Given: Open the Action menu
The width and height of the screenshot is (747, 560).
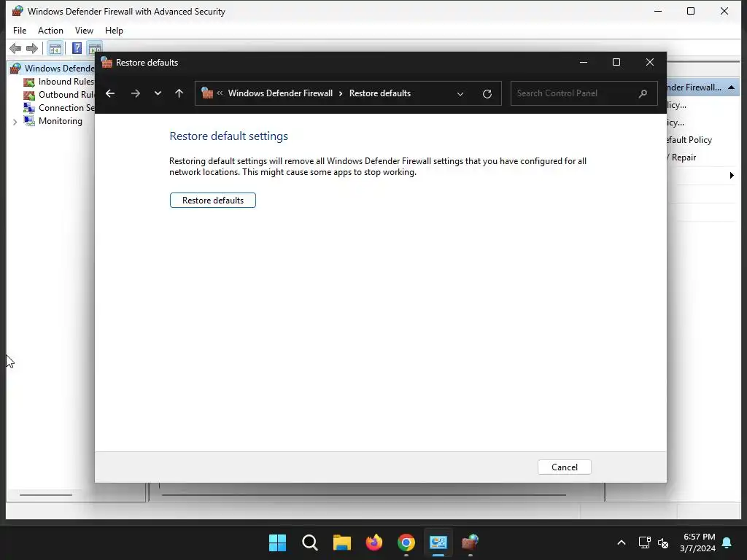Looking at the screenshot, I should (x=50, y=31).
